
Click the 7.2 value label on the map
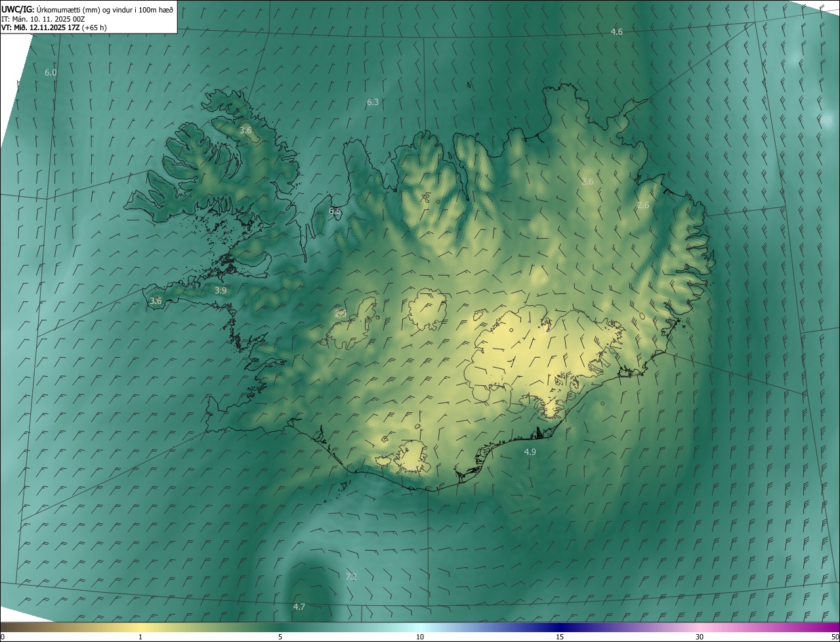(x=351, y=577)
